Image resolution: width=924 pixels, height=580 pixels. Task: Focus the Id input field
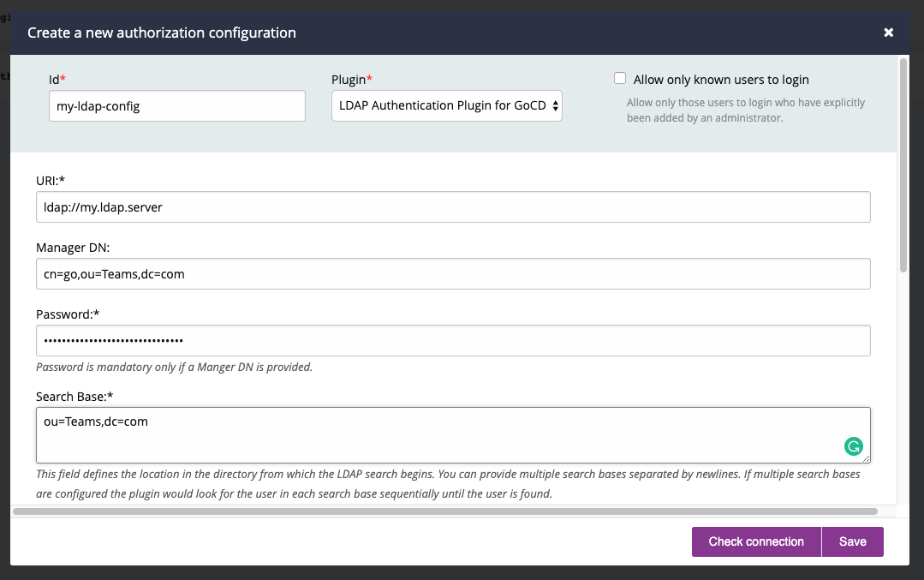tap(176, 106)
